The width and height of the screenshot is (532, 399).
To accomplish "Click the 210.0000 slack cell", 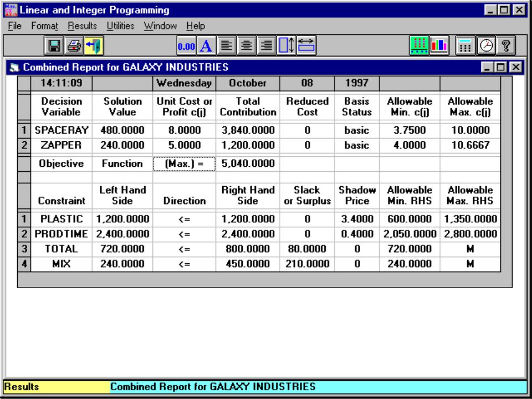I will [307, 264].
